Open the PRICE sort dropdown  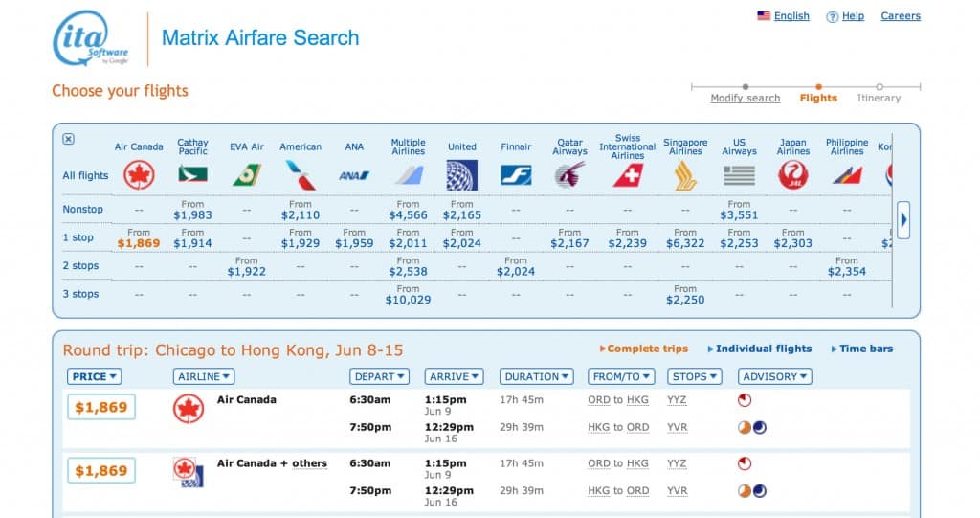point(95,376)
